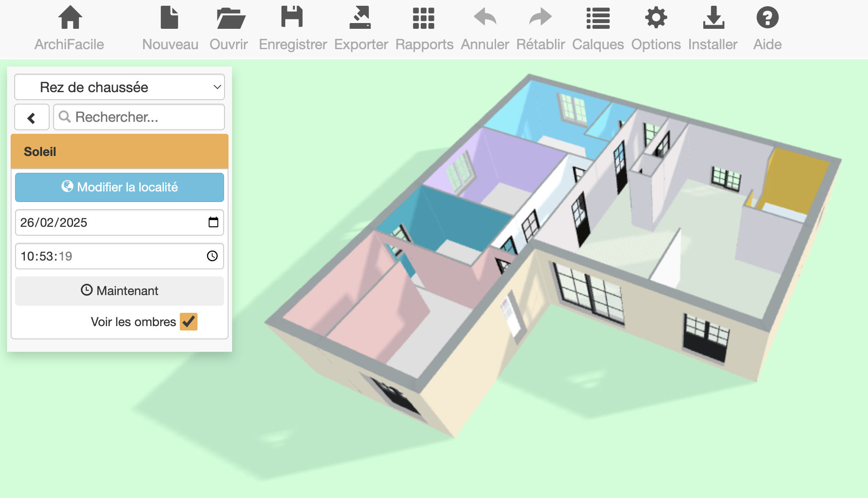Undo last action with Annuler
868x498 pixels.
pos(485,18)
